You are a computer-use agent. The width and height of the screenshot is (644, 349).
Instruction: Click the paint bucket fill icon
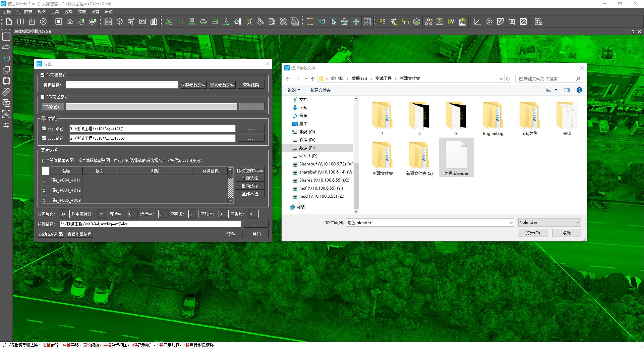pyautogui.click(x=260, y=22)
